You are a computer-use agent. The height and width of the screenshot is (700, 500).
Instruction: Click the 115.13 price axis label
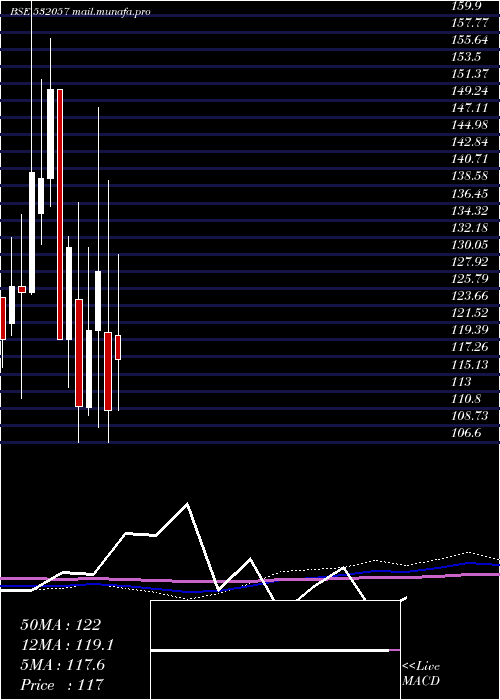pyautogui.click(x=471, y=364)
